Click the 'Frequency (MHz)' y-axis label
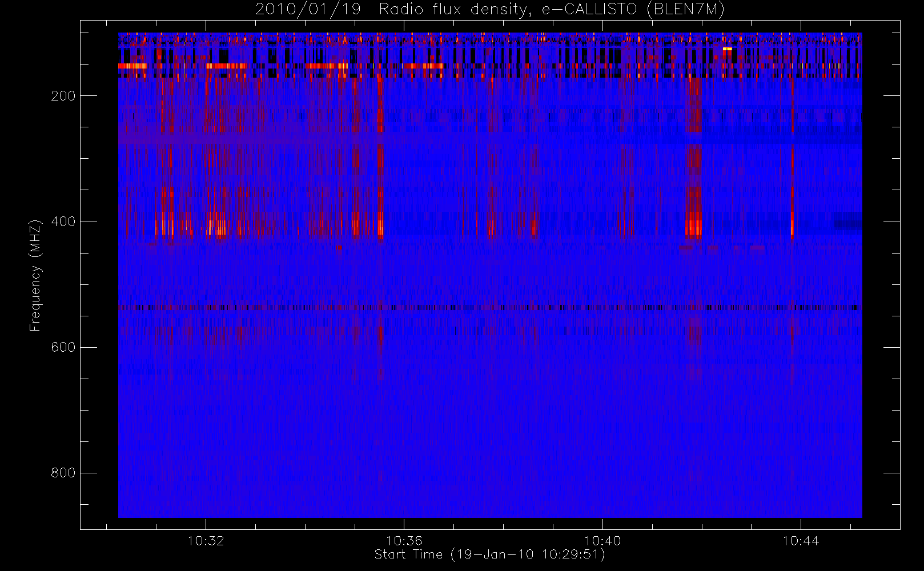This screenshot has height=571, width=924. click(35, 275)
